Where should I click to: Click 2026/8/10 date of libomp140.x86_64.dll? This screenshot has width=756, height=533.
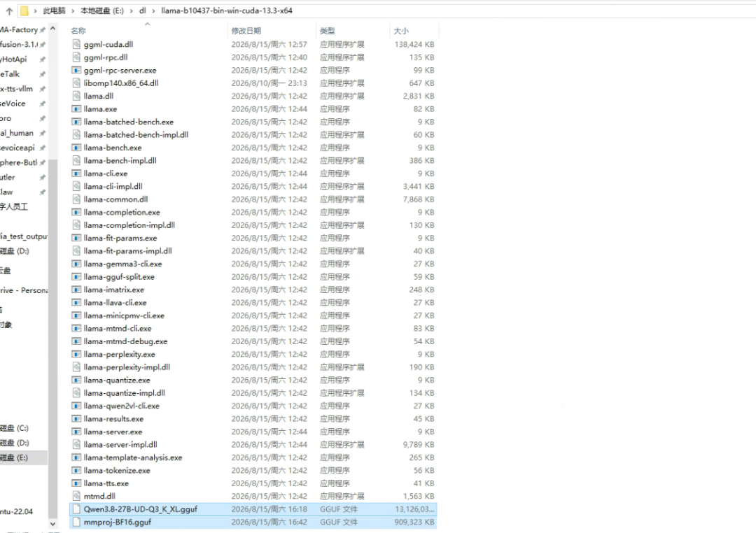click(x=269, y=83)
